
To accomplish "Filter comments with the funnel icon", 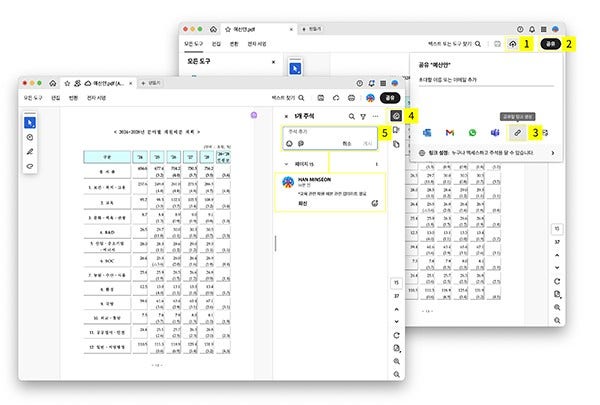I will pyautogui.click(x=363, y=116).
